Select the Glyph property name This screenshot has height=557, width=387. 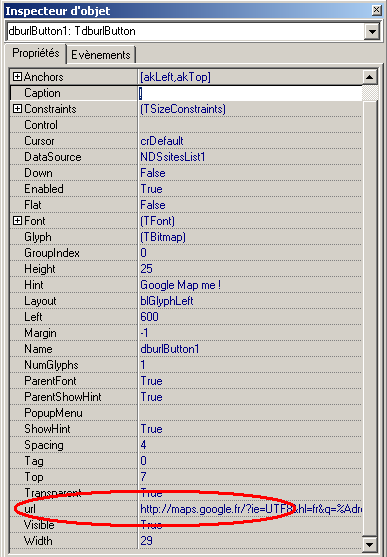click(38, 237)
